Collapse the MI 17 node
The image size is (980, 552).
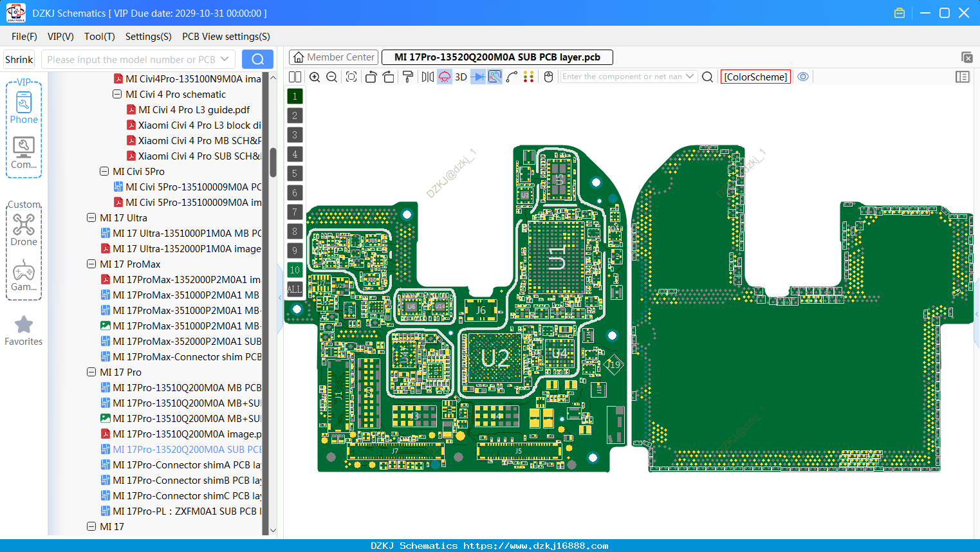click(91, 526)
